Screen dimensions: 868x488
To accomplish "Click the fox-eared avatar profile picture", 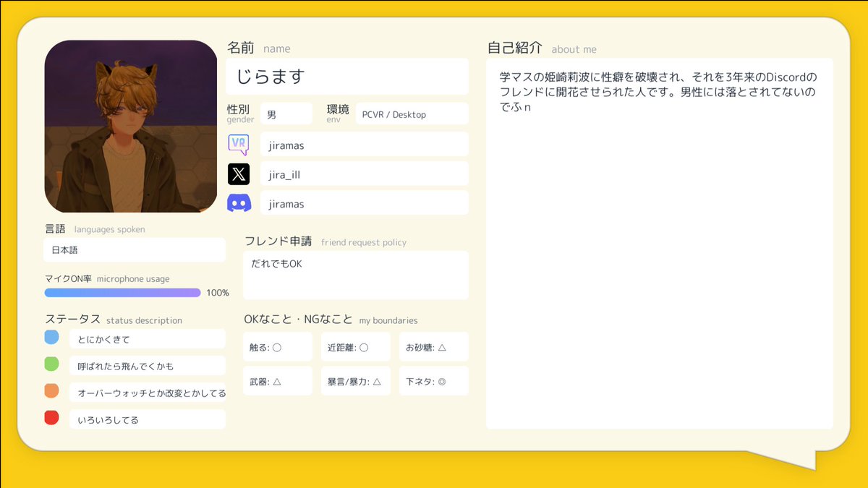I will [131, 126].
